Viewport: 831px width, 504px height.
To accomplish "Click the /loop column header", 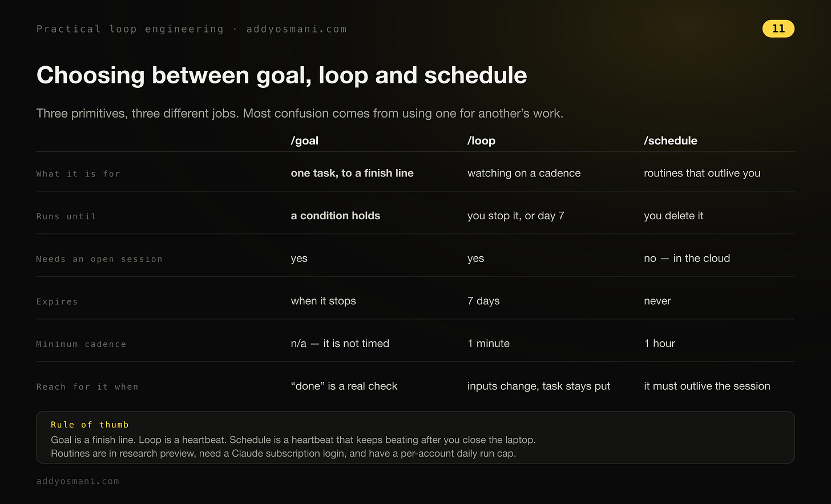I will point(481,141).
